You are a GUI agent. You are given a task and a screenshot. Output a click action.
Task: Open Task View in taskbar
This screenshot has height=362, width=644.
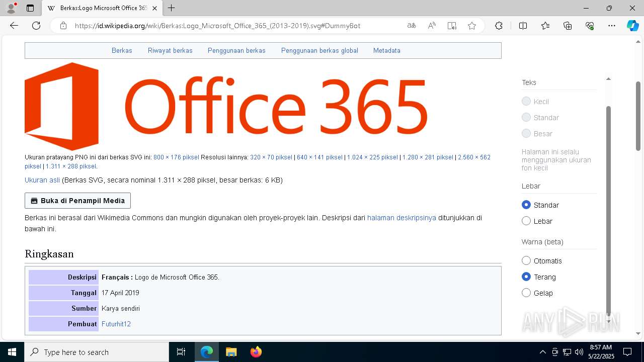[181, 352]
